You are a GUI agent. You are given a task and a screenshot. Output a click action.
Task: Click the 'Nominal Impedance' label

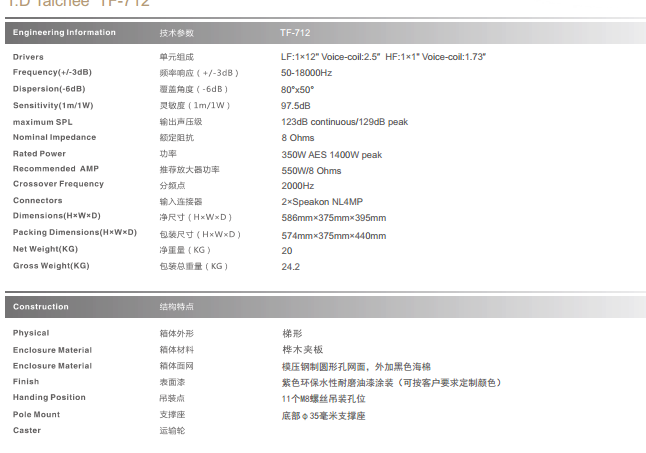click(54, 137)
